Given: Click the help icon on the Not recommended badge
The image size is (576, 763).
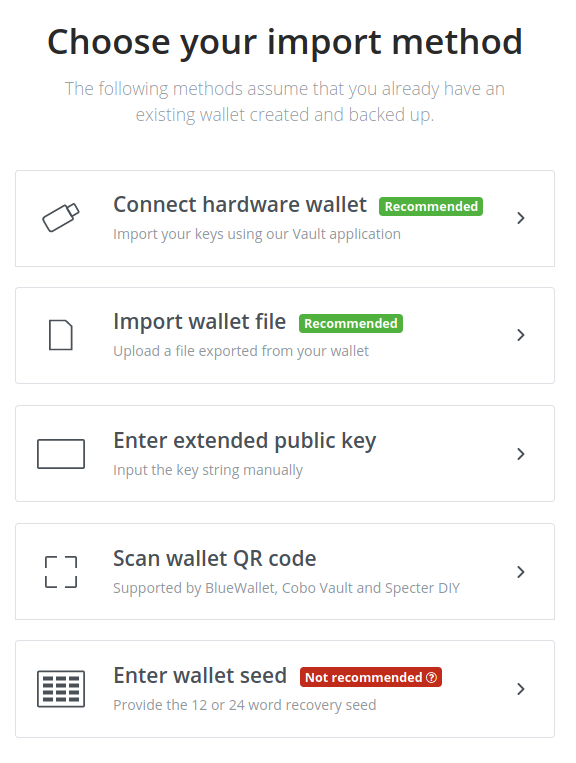Looking at the screenshot, I should (432, 677).
